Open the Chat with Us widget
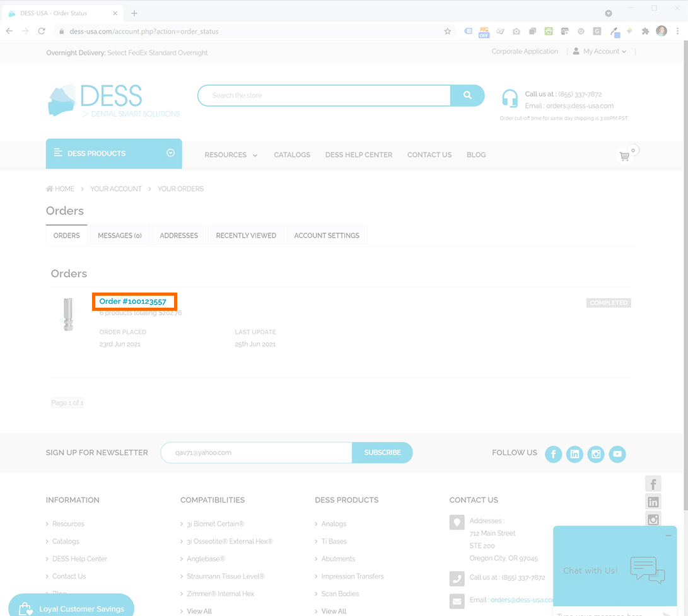The height and width of the screenshot is (616, 688). pyautogui.click(x=615, y=570)
